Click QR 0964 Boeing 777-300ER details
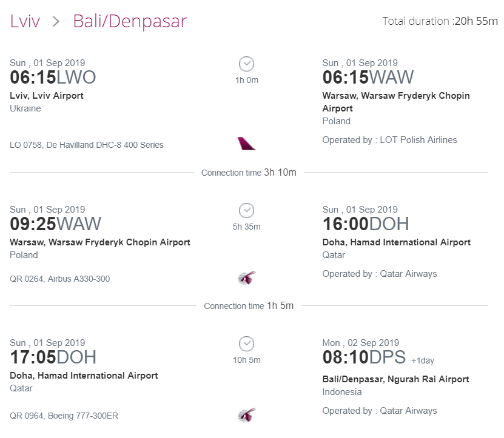504x438 pixels. coord(64,416)
